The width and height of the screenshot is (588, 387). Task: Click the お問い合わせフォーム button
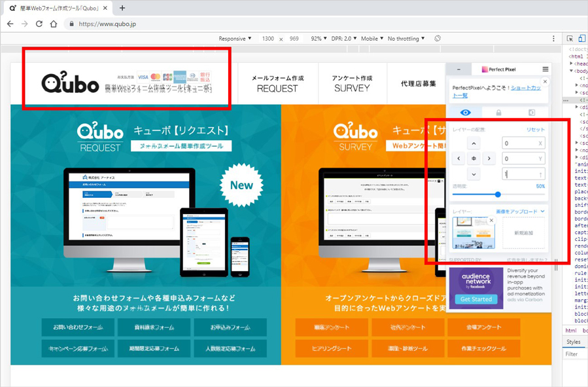(78, 327)
